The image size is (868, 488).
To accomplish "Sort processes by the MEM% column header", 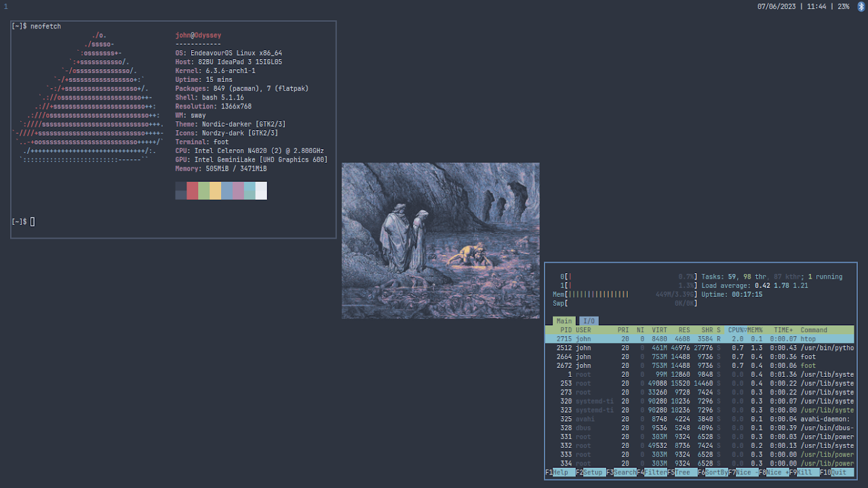I will tap(755, 330).
